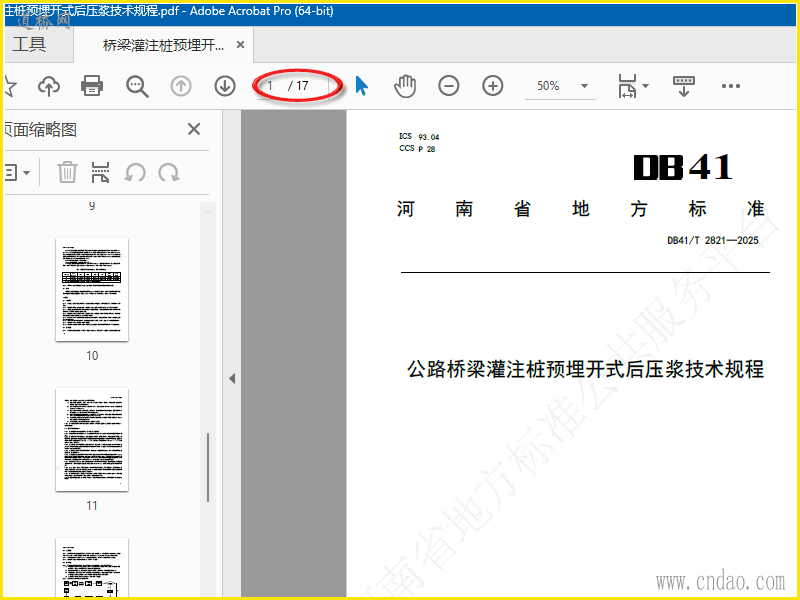Screen dimensions: 800x600
Task: Zoom out with the minus button
Action: 448,86
